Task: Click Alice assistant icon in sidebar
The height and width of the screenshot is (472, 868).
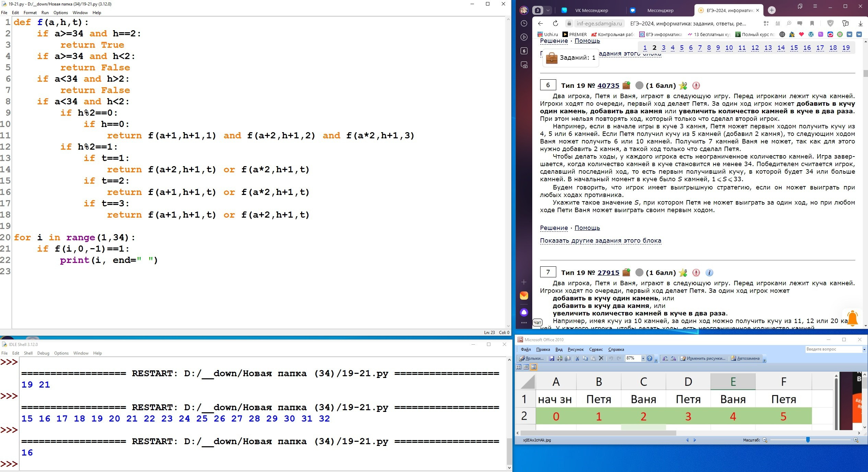Action: [x=524, y=312]
